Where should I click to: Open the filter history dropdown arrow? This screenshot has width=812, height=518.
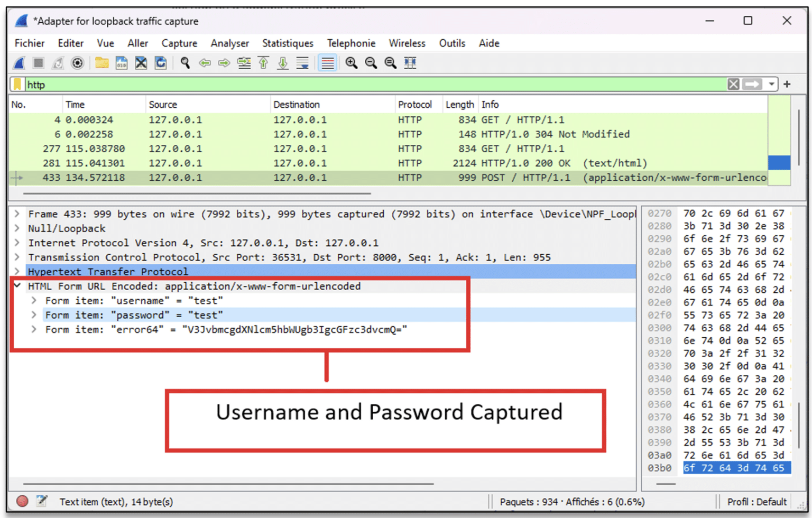[771, 84]
